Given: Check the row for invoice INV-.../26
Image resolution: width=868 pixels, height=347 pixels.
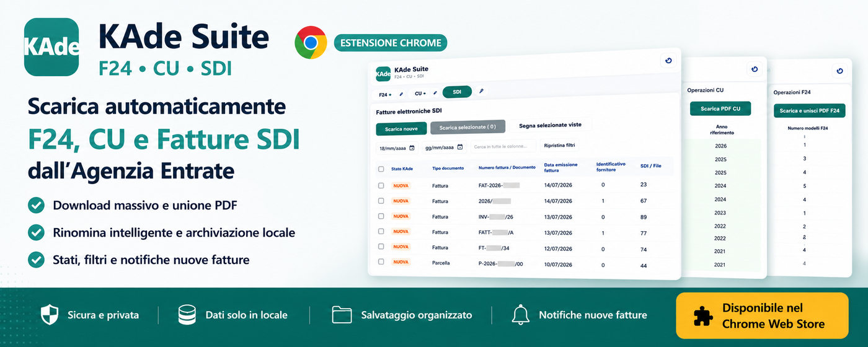Looking at the screenshot, I should (x=381, y=216).
